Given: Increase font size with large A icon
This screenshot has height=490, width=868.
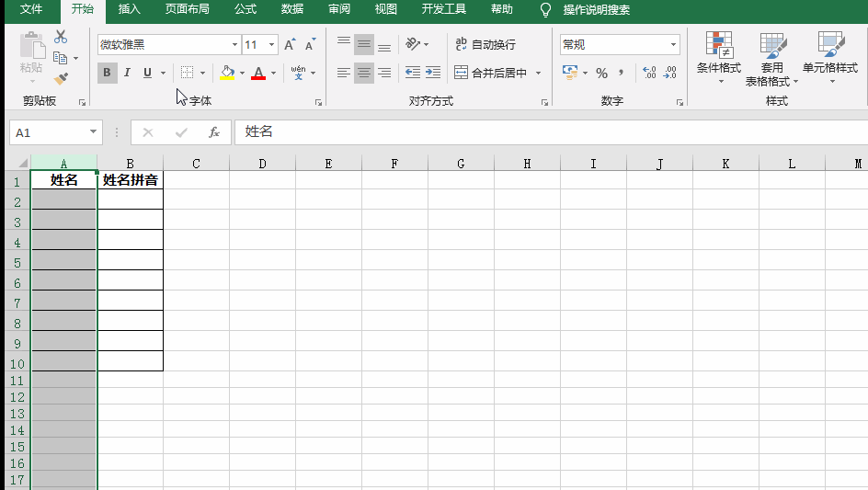Looking at the screenshot, I should tap(290, 45).
